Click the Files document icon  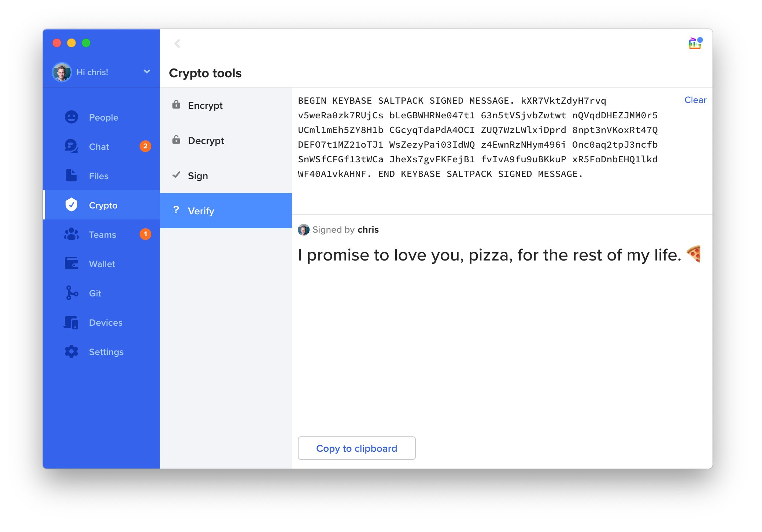point(71,176)
